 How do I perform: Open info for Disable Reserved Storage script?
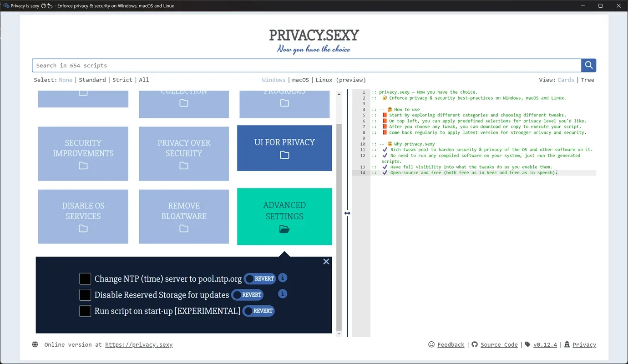pos(283,294)
